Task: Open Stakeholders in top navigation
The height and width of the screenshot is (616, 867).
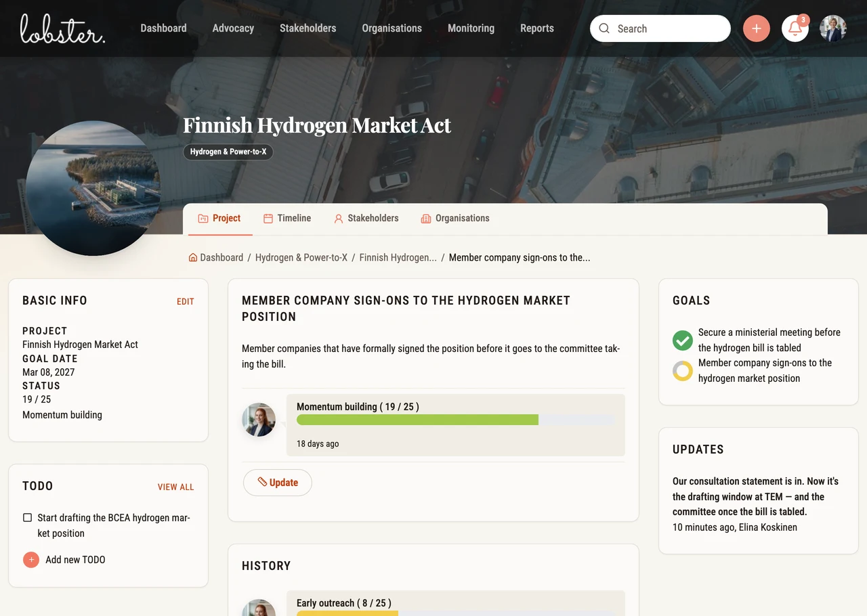Action: 308,28
